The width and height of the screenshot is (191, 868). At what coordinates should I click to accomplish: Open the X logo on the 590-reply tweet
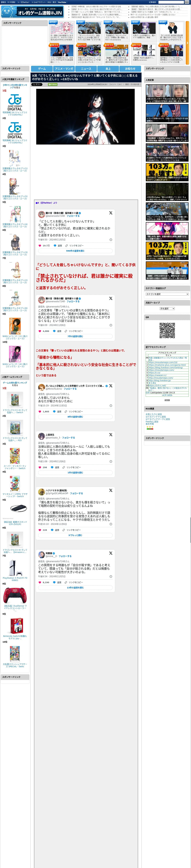click(x=111, y=213)
